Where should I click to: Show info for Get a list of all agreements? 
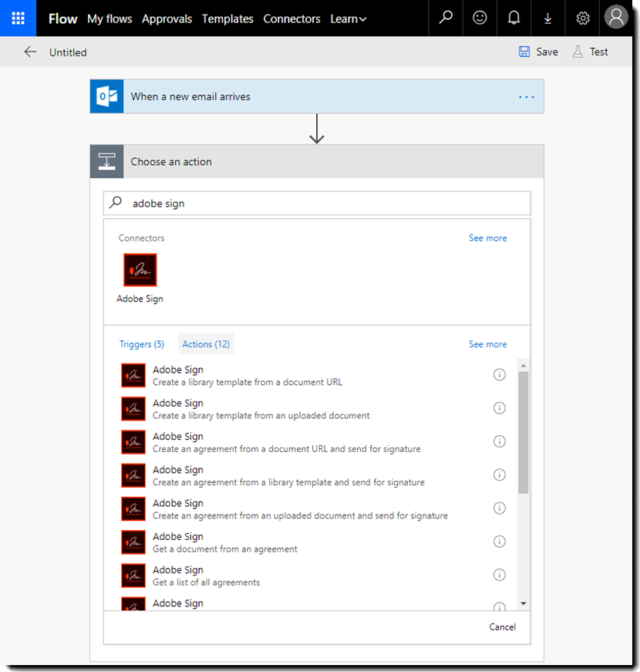tap(499, 575)
